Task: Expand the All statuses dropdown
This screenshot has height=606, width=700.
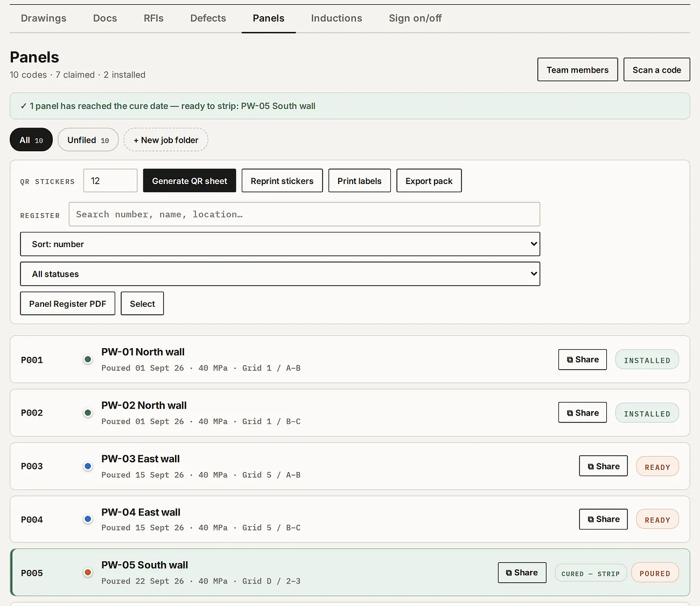Action: pyautogui.click(x=280, y=274)
